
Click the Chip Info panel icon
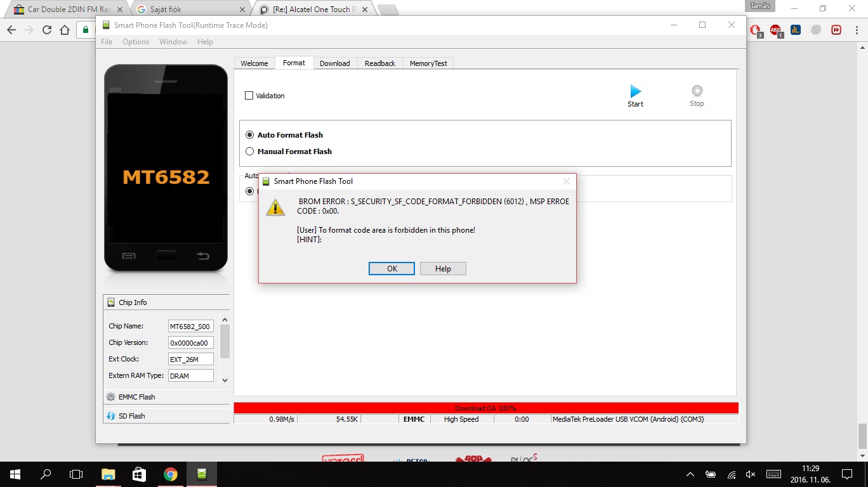point(111,302)
